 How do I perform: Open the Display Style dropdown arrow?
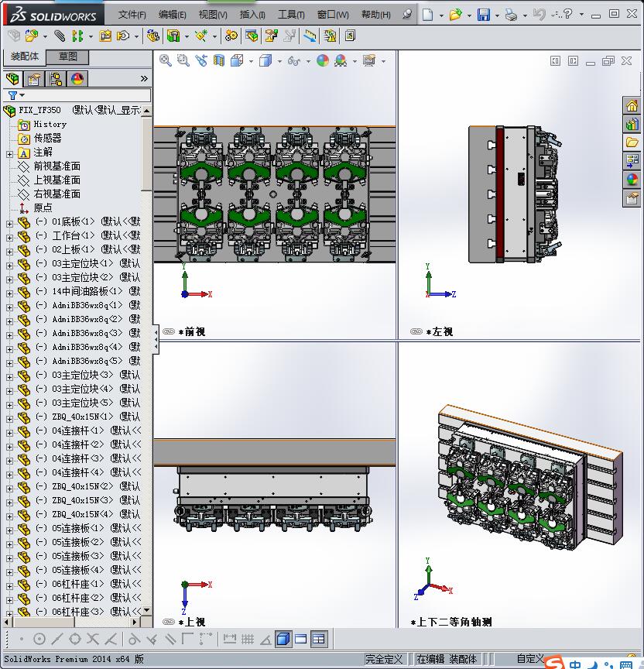pos(278,61)
